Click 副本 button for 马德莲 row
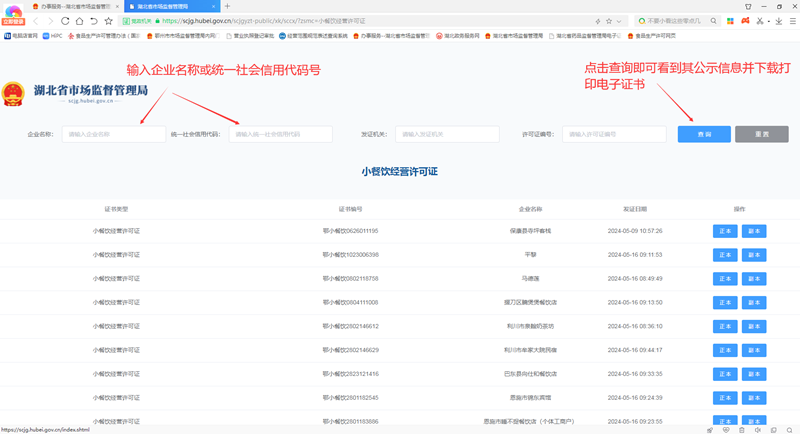Screen dimensions: 800x434 [x=754, y=279]
